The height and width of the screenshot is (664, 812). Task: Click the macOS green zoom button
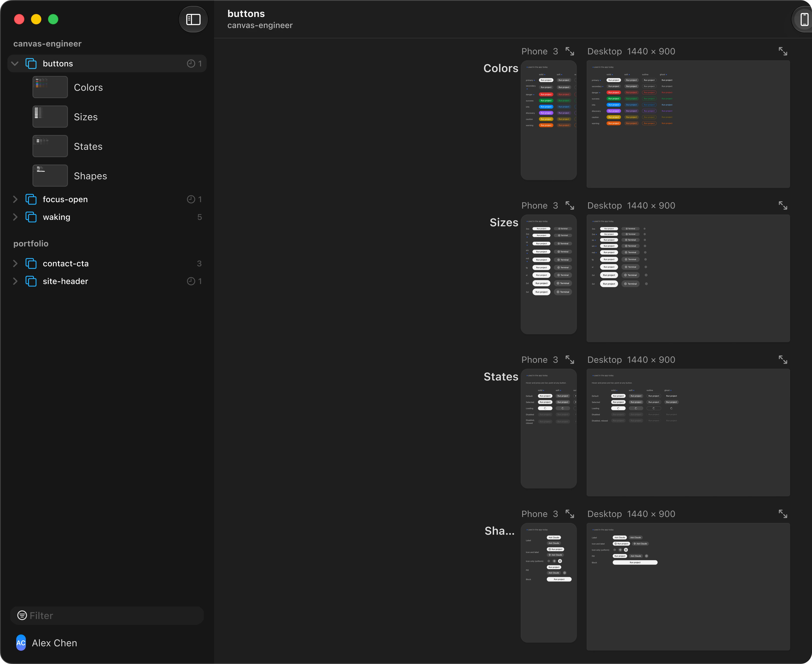[53, 19]
